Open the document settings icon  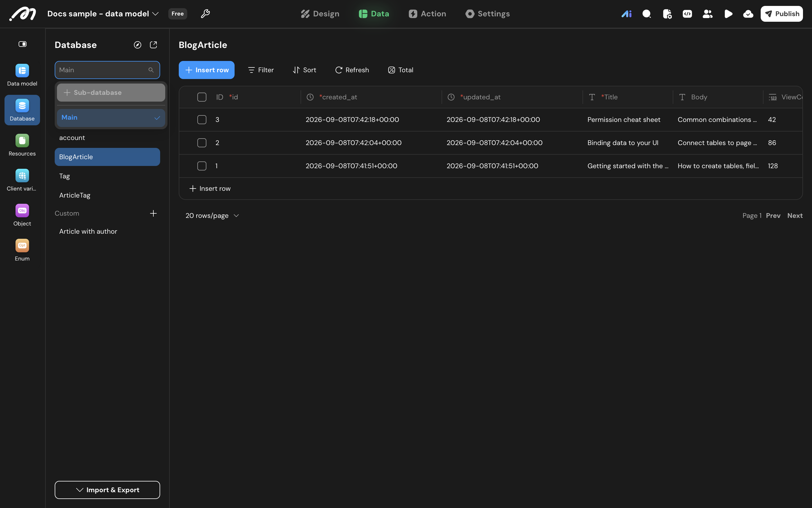pos(667,14)
